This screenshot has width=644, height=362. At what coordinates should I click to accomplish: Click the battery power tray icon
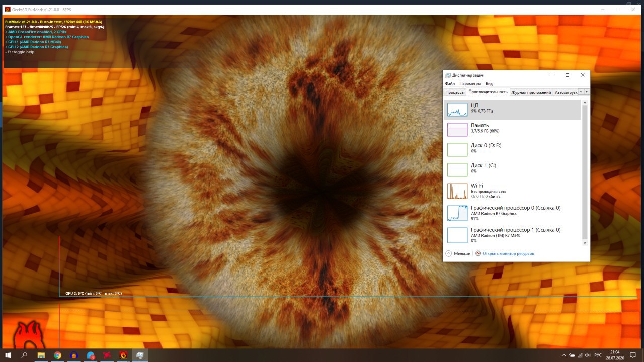tap(572, 355)
